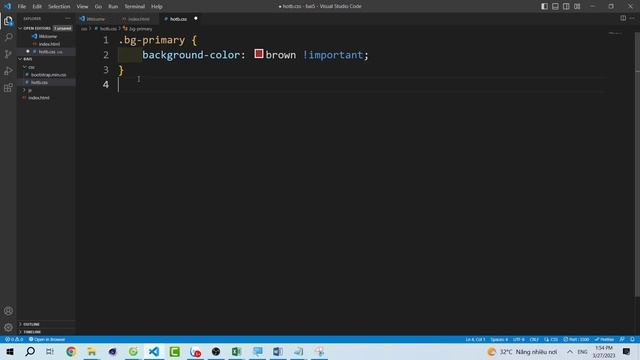Toggle bottom panel layout icon
The height and width of the screenshot is (360, 640).
[x=556, y=6]
